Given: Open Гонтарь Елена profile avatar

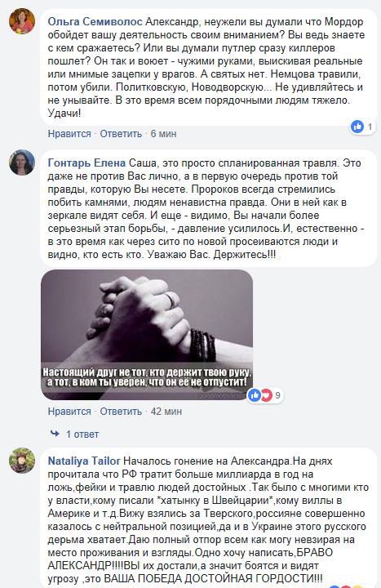Looking at the screenshot, I should tap(22, 163).
